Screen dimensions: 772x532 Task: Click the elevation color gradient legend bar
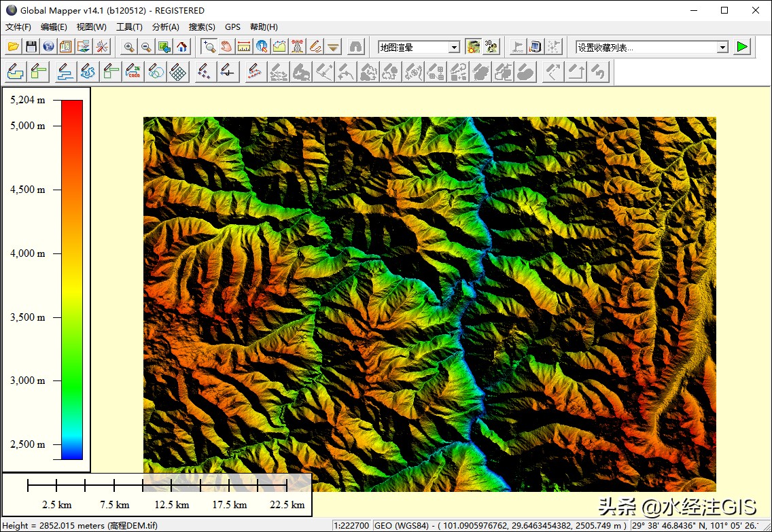72,279
